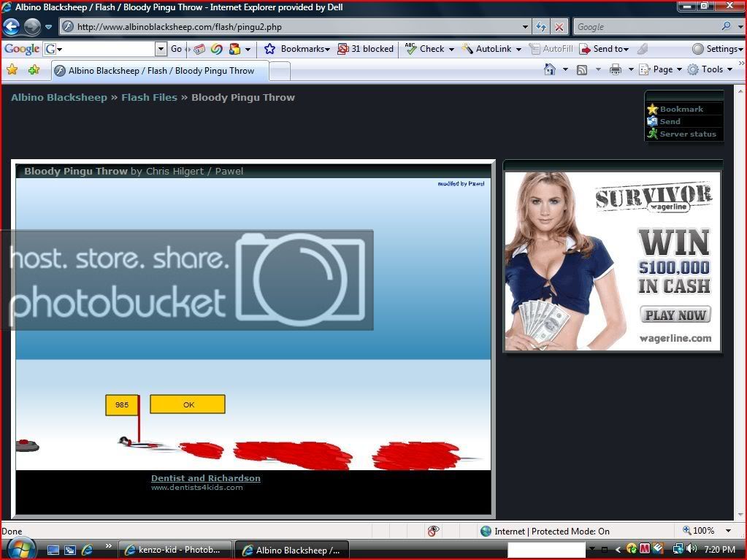747x560 pixels.
Task: Open the Page menu
Action: pyautogui.click(x=660, y=69)
